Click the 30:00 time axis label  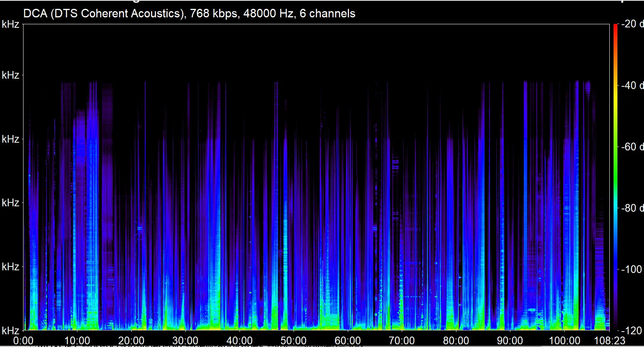click(185, 340)
